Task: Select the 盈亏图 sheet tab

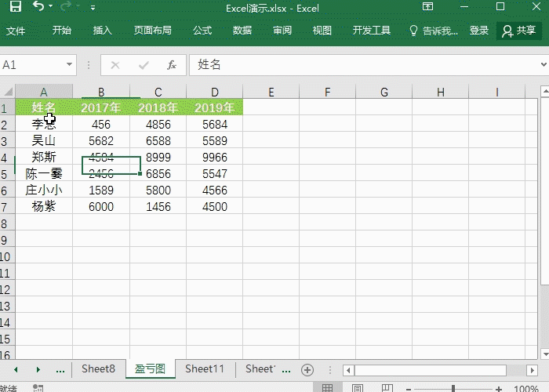Action: (x=151, y=368)
